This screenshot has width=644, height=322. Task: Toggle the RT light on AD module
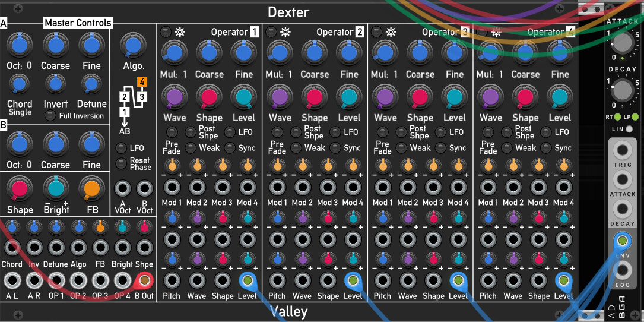(x=617, y=117)
